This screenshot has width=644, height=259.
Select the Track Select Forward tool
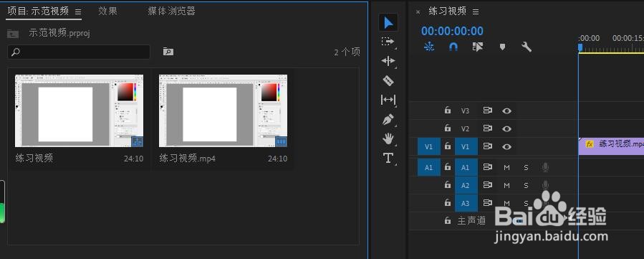coord(388,42)
